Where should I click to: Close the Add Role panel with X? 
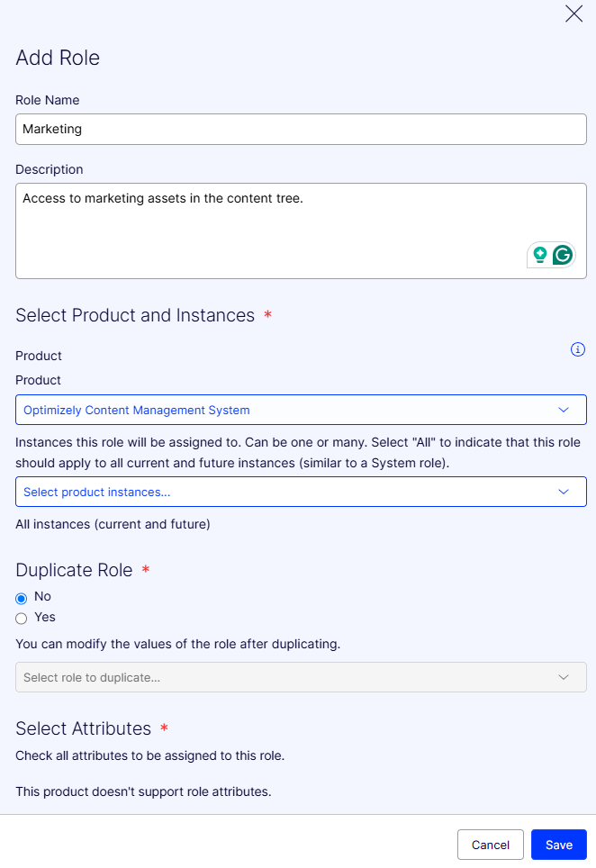coord(573,14)
